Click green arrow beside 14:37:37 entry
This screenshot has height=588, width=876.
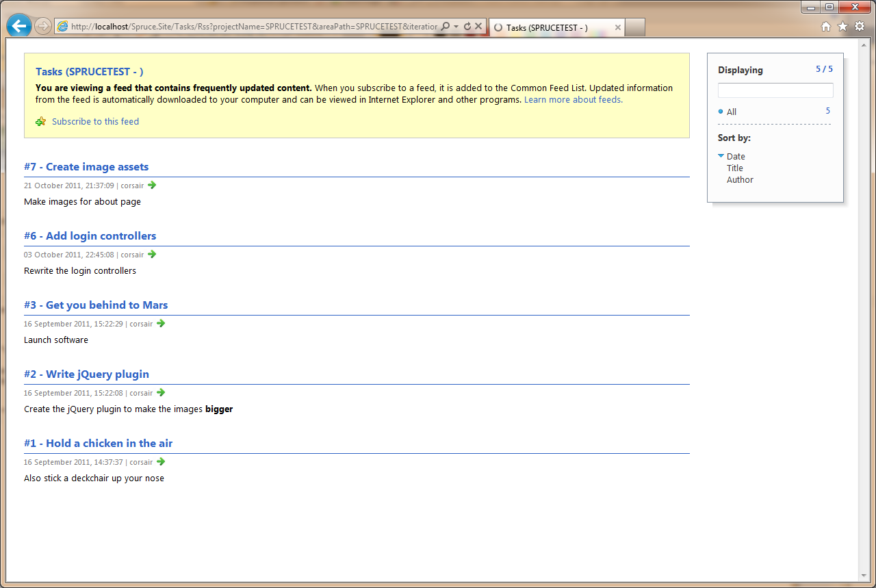[161, 461]
